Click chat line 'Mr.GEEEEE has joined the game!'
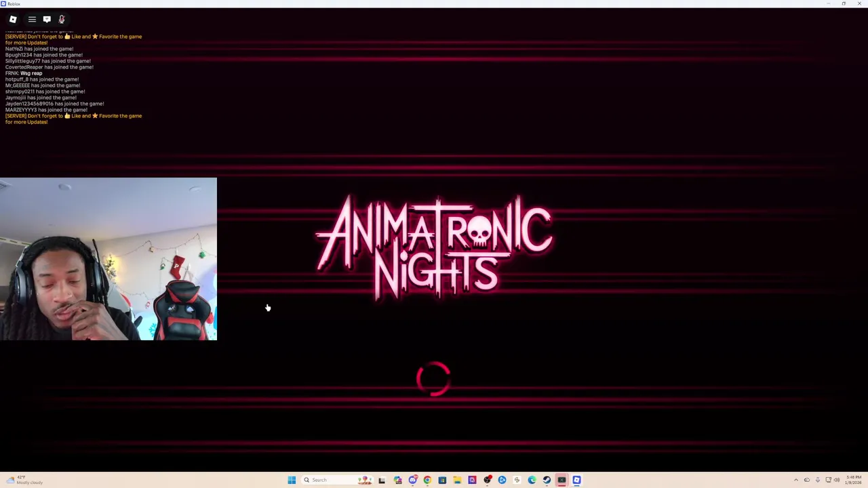 [43, 85]
